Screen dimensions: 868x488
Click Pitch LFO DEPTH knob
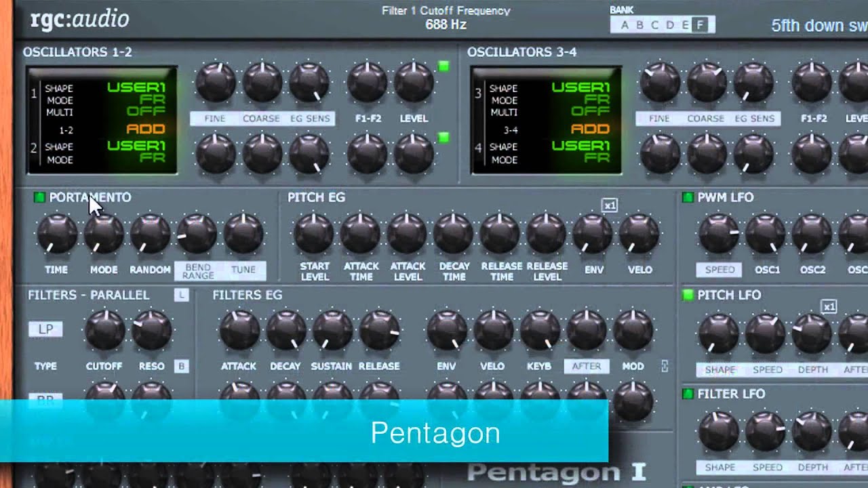812,333
